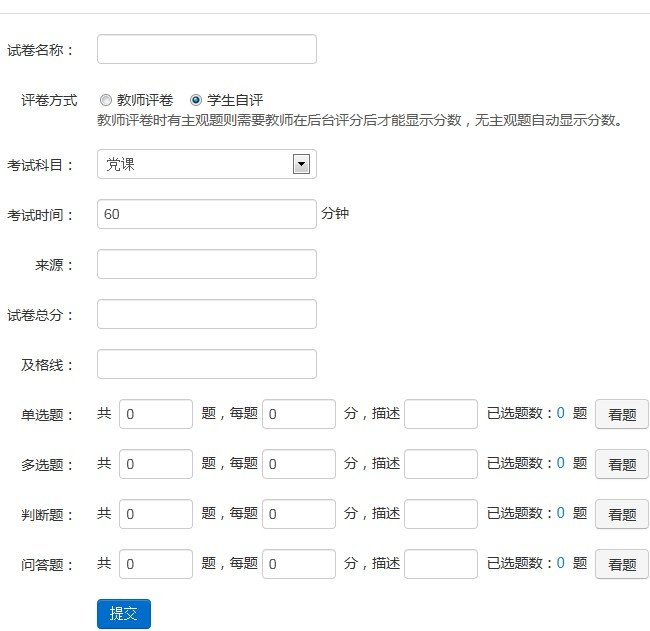This screenshot has width=650, height=631.
Task: Select the 教师评卷 radio button
Action: 105,100
